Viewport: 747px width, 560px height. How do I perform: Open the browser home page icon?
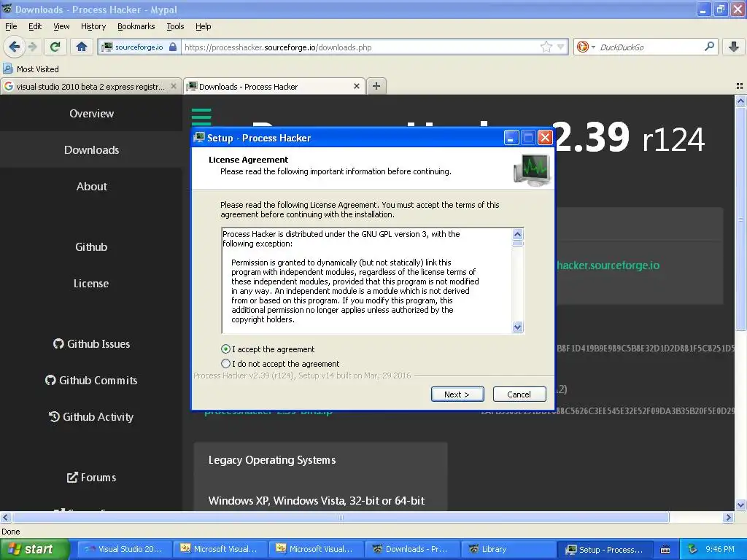[82, 47]
